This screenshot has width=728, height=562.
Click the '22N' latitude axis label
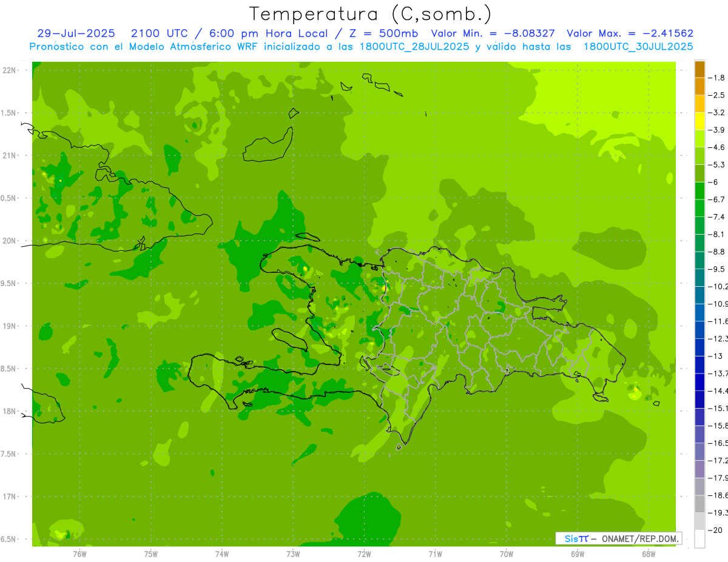[10, 70]
